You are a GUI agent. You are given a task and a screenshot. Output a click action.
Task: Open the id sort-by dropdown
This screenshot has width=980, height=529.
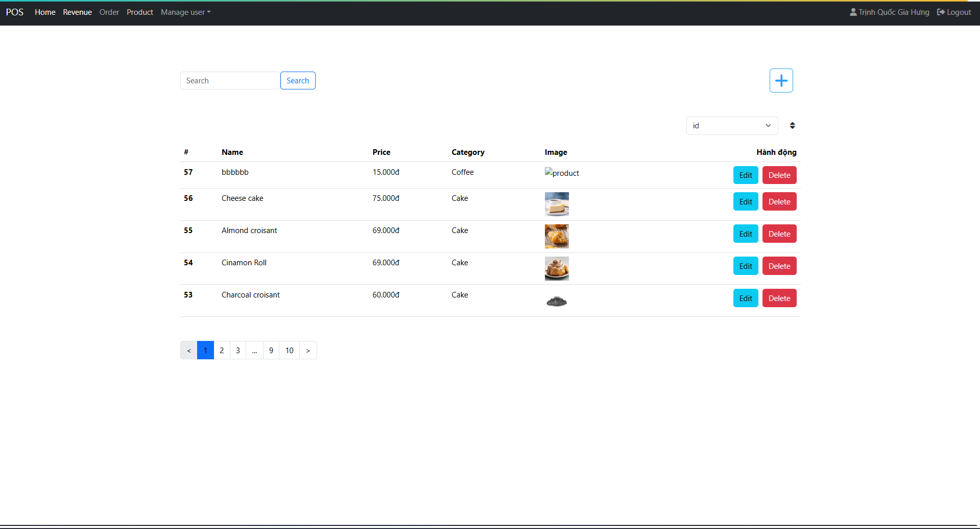(x=731, y=126)
